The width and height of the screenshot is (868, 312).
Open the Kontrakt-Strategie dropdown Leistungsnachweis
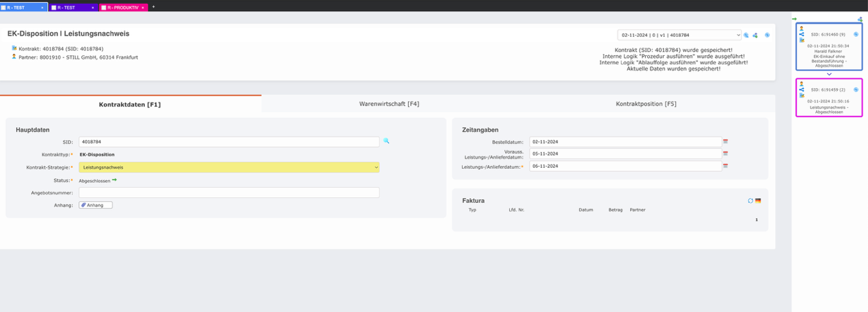tap(229, 167)
